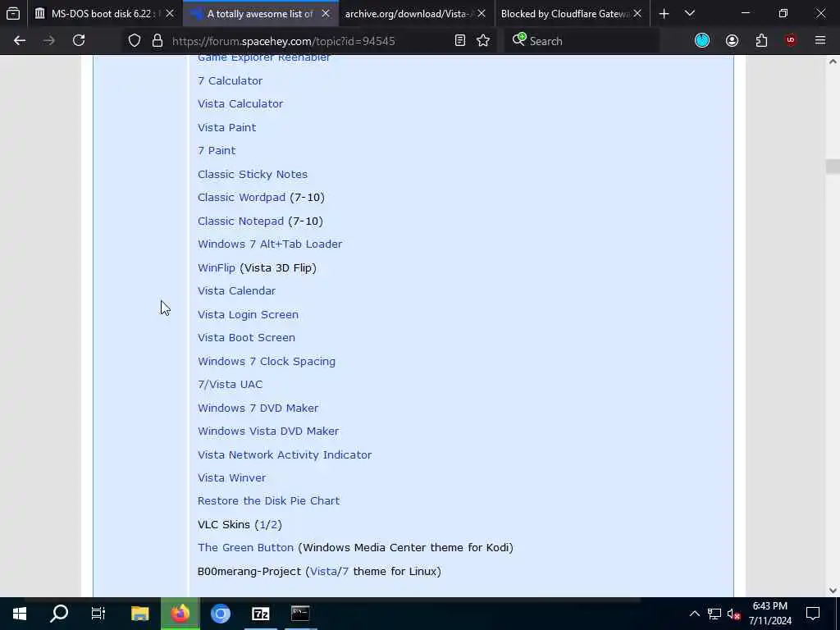Open the Windows Start menu
Image resolution: width=840 pixels, height=630 pixels.
point(20,614)
